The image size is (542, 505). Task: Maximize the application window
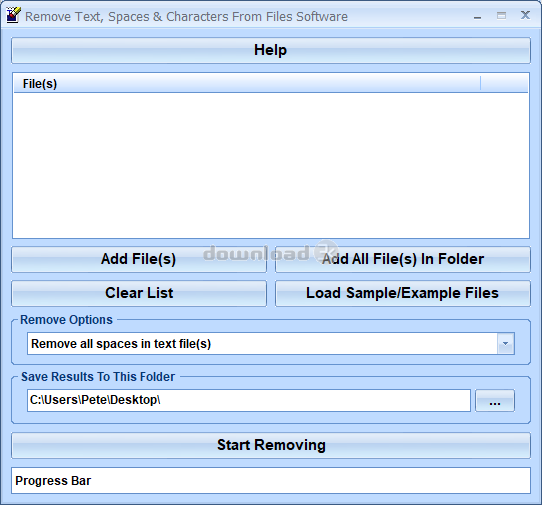tap(501, 16)
